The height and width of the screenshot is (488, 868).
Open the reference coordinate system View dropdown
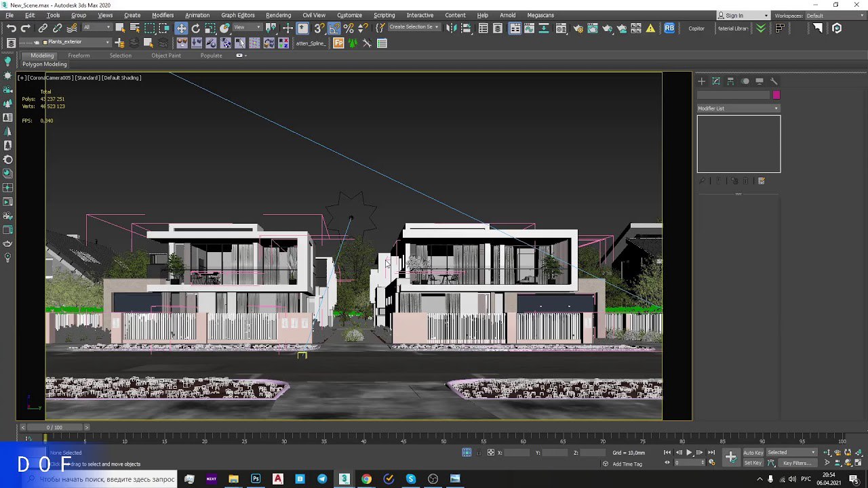pos(248,27)
